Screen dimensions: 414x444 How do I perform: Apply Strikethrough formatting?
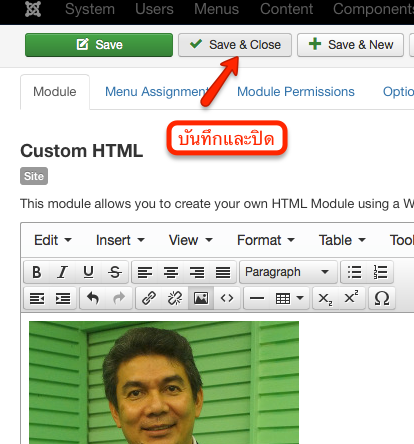pos(115,272)
